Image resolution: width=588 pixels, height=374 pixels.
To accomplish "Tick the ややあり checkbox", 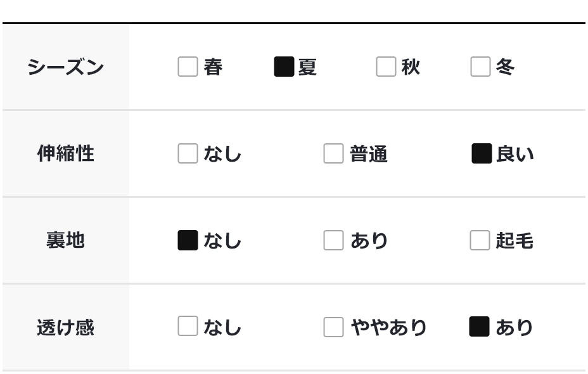I will pos(333,327).
